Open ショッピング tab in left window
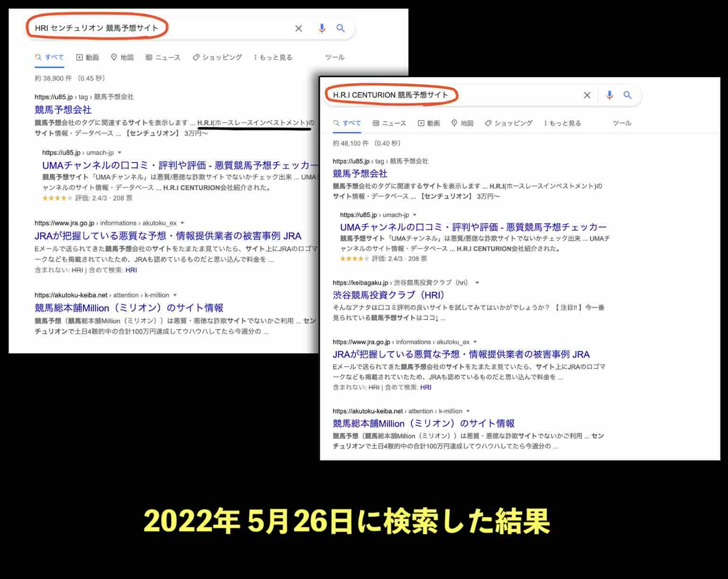Screen dimensions: 728x579 pyautogui.click(x=217, y=57)
